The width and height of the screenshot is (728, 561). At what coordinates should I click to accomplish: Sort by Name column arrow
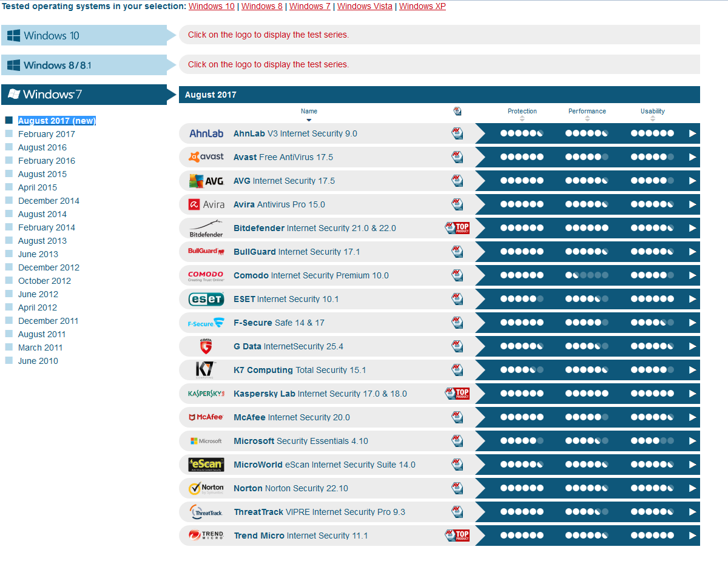click(x=309, y=120)
